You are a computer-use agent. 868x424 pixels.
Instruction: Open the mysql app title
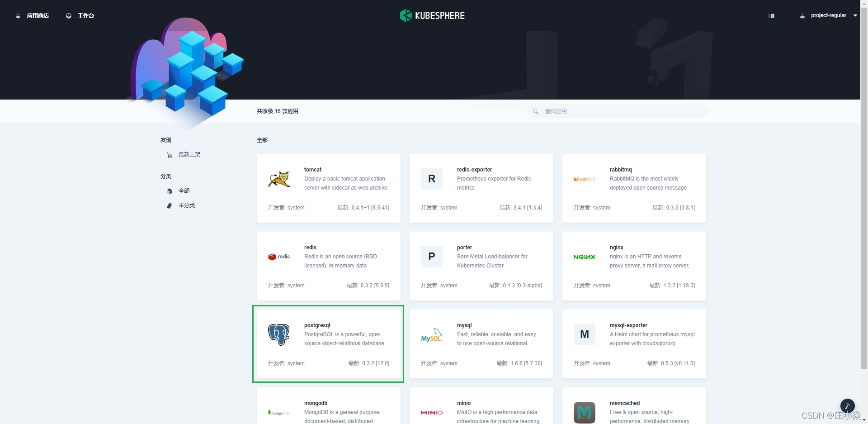[464, 325]
